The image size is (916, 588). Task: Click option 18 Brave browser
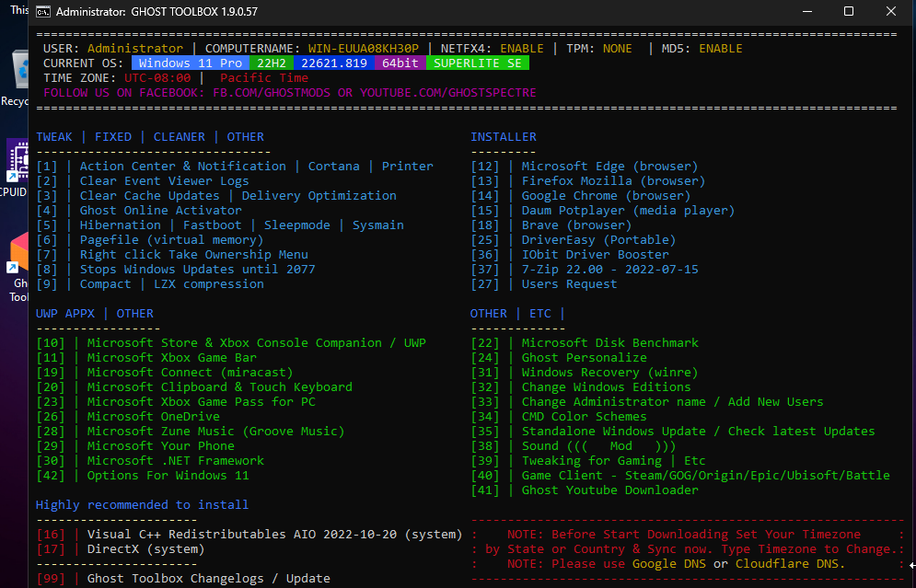tap(551, 225)
